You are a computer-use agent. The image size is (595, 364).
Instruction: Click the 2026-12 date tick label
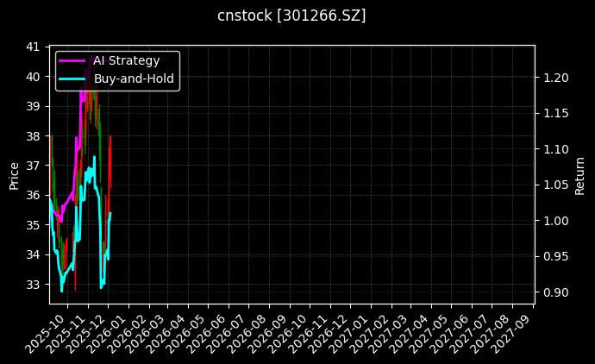pos(320,330)
